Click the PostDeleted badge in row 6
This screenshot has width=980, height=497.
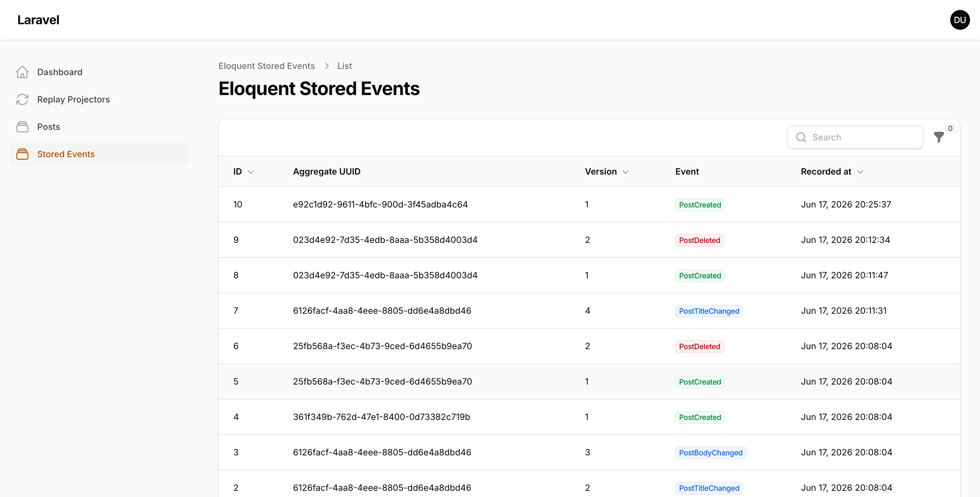click(699, 347)
